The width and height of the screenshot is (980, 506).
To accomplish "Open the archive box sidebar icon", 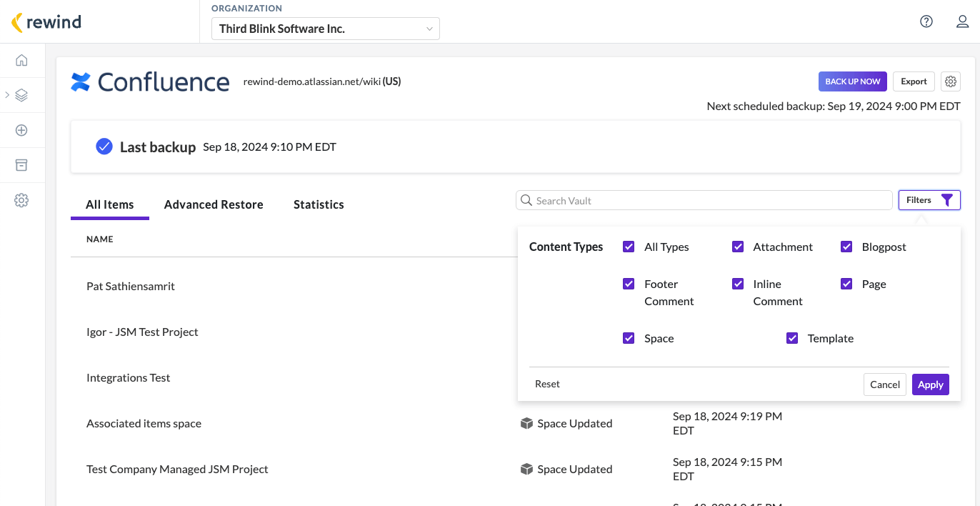I will click(x=21, y=165).
